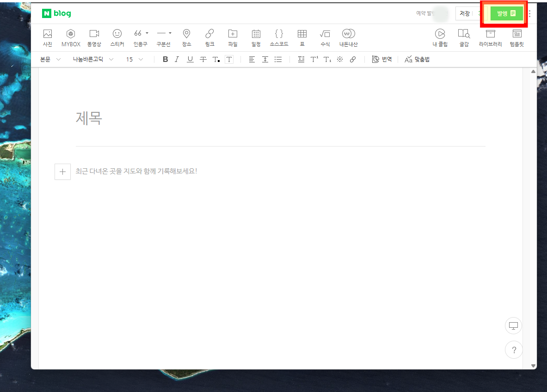Image resolution: width=547 pixels, height=392 pixels.
Task: Add a schedule with 일정 icon
Action: pyautogui.click(x=256, y=37)
